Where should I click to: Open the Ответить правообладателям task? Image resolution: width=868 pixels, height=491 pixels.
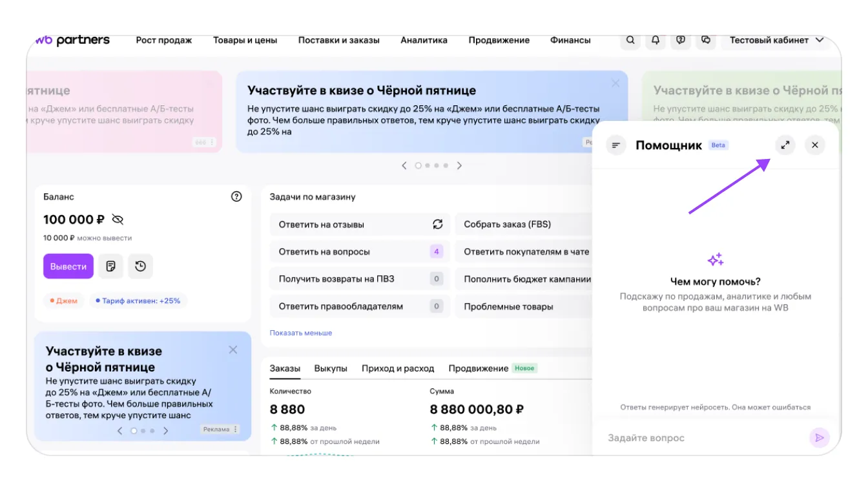point(360,306)
